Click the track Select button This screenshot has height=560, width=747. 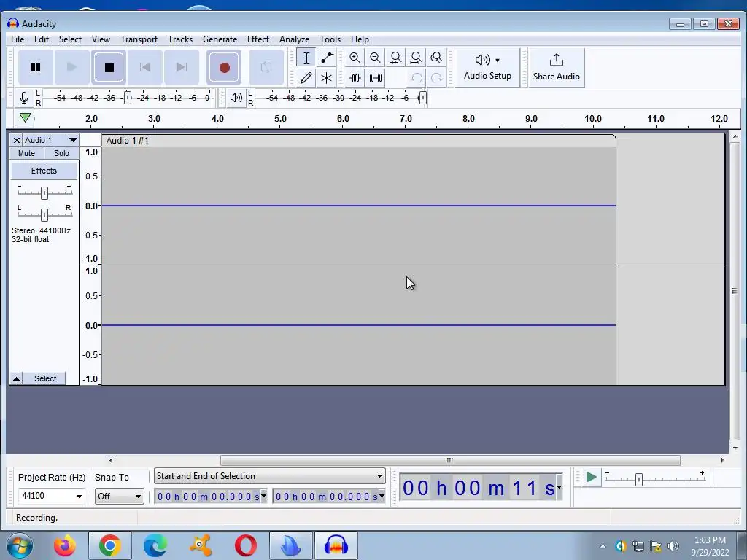(45, 378)
